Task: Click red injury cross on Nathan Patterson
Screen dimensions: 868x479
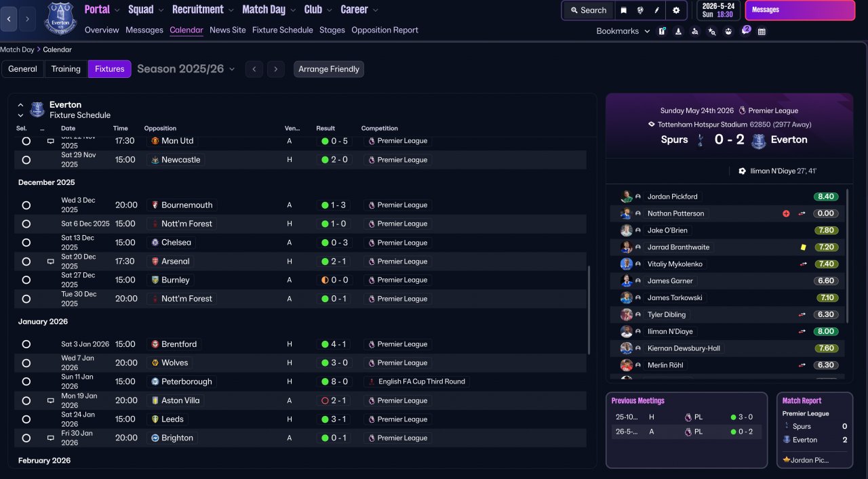Action: coord(786,213)
